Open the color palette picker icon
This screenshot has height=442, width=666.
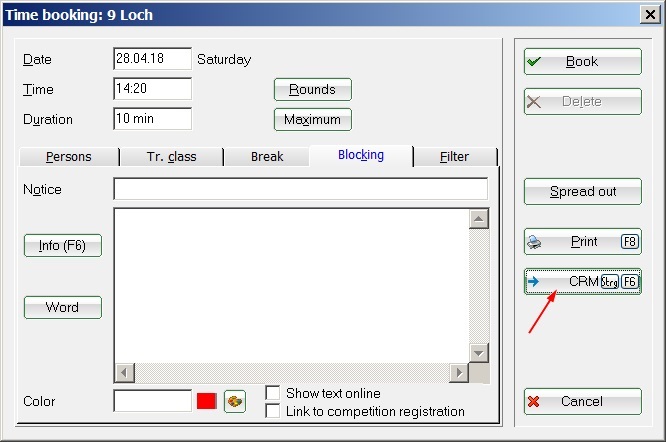[x=234, y=401]
